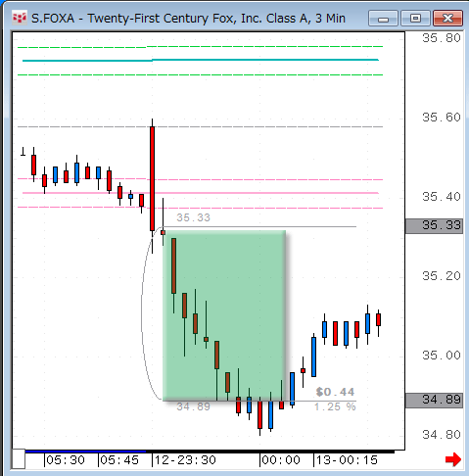Click the 34.80 price axis label
The width and height of the screenshot is (469, 476).
(442, 435)
